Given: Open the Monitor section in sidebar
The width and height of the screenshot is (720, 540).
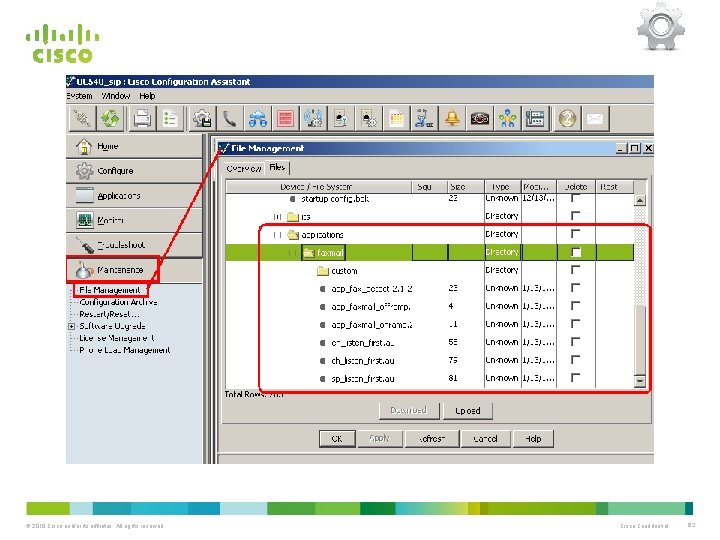Looking at the screenshot, I should coord(134,220).
